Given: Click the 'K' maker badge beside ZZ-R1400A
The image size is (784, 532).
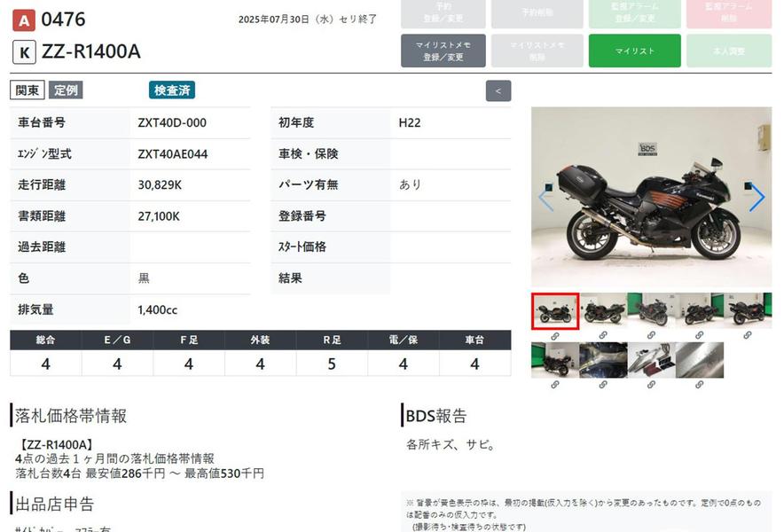Looking at the screenshot, I should (24, 52).
